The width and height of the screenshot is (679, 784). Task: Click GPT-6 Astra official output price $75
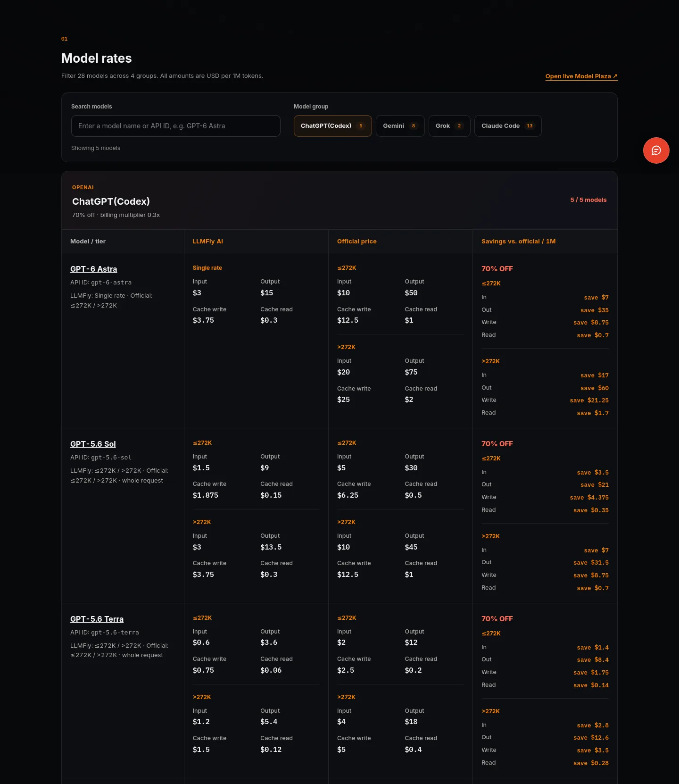(x=411, y=372)
